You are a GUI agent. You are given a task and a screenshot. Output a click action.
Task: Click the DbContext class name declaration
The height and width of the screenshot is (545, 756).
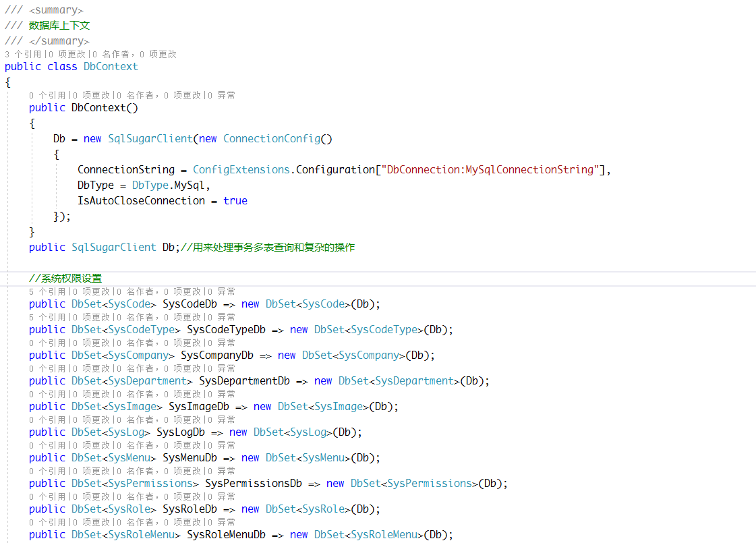(x=111, y=67)
